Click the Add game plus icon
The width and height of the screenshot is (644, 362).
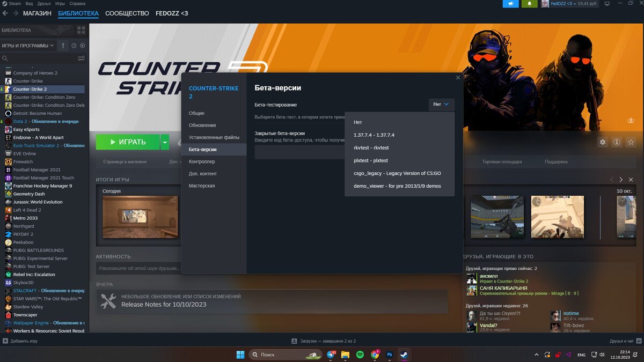pyautogui.click(x=5, y=341)
